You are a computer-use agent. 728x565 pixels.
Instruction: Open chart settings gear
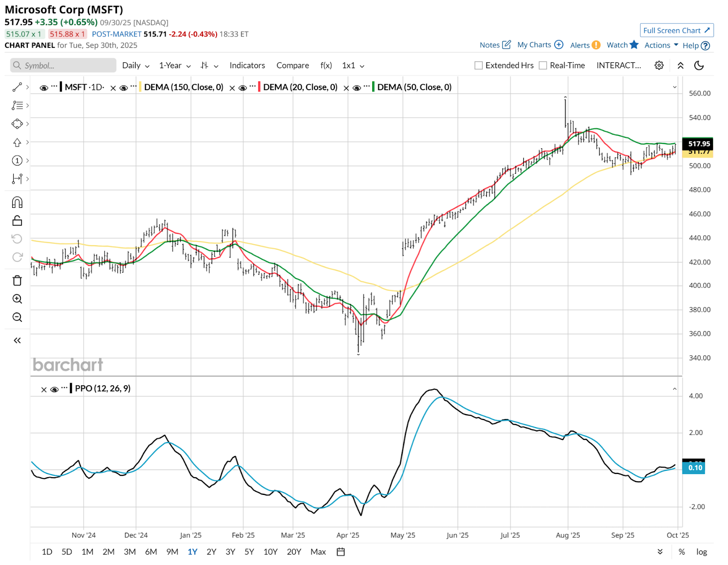click(659, 66)
